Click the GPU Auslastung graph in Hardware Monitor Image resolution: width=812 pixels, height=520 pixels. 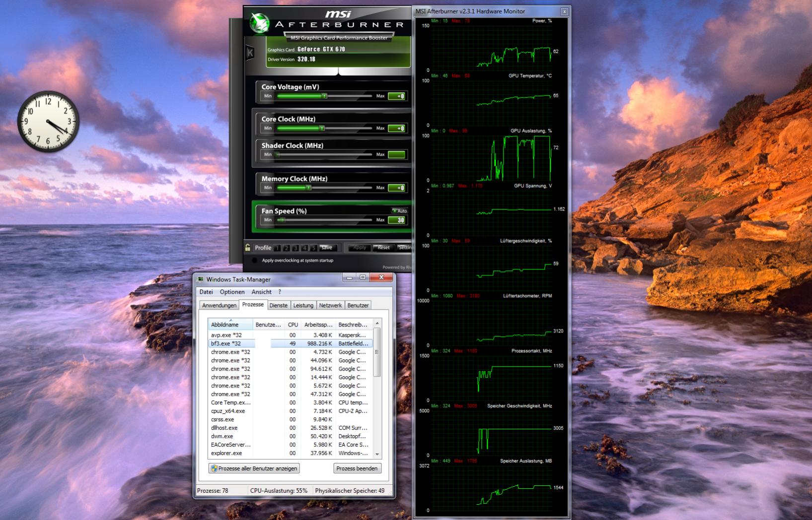(491, 158)
